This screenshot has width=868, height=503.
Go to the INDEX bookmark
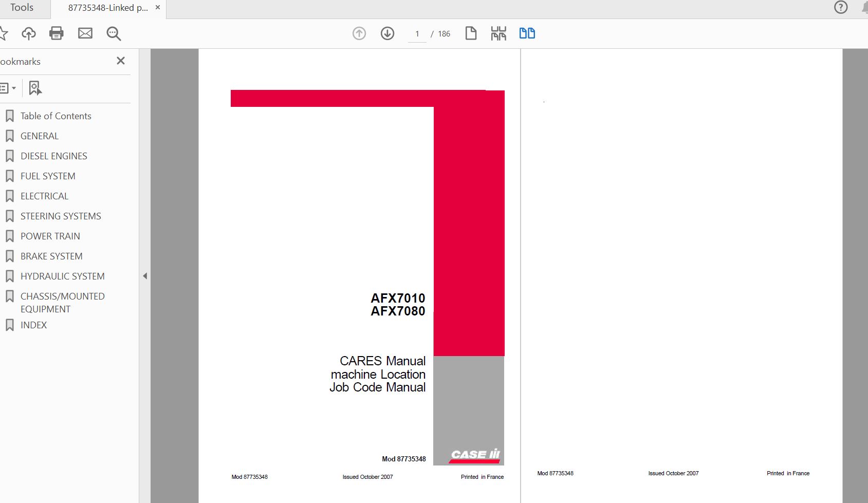coord(33,325)
